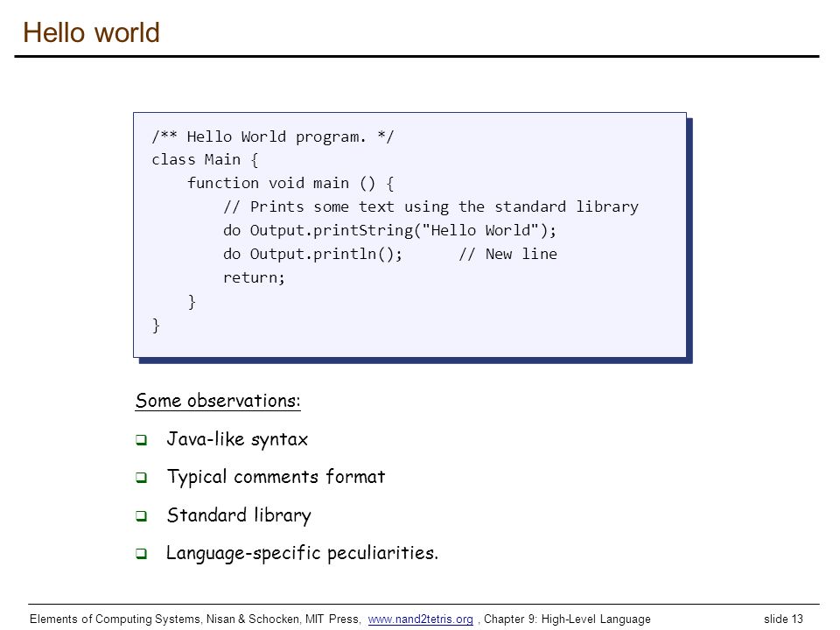The width and height of the screenshot is (840, 630).
Task: Click the slide 13 number label
Action: coord(783,619)
